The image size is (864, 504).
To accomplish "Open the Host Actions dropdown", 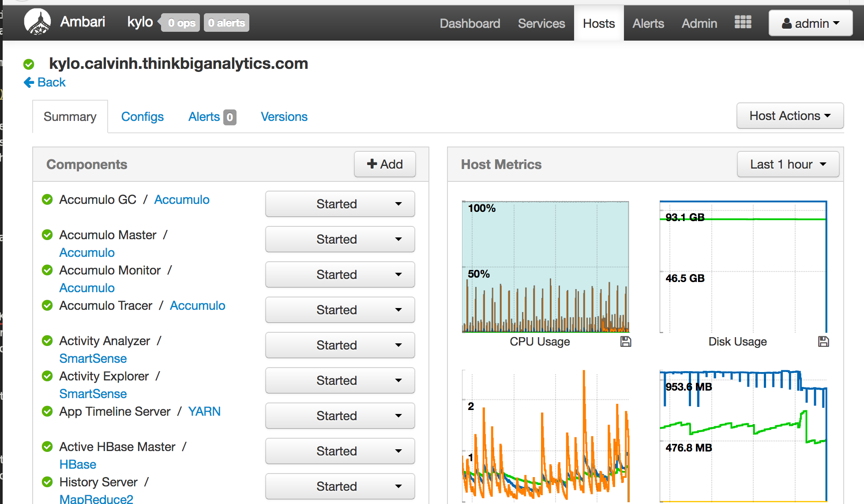I will coord(790,116).
